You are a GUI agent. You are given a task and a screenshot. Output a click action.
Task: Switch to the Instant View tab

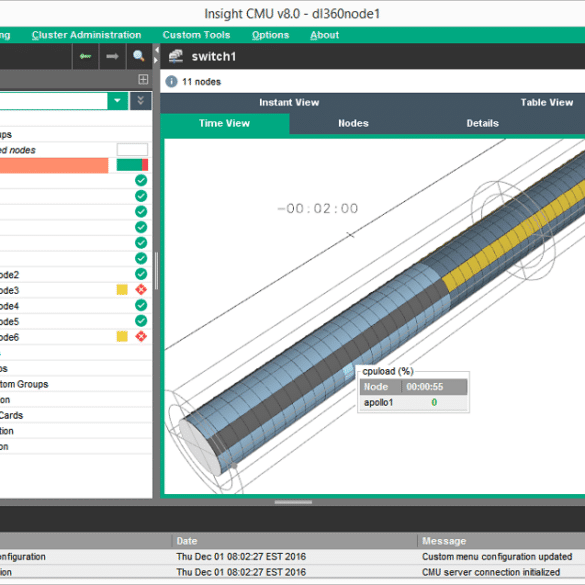click(289, 103)
